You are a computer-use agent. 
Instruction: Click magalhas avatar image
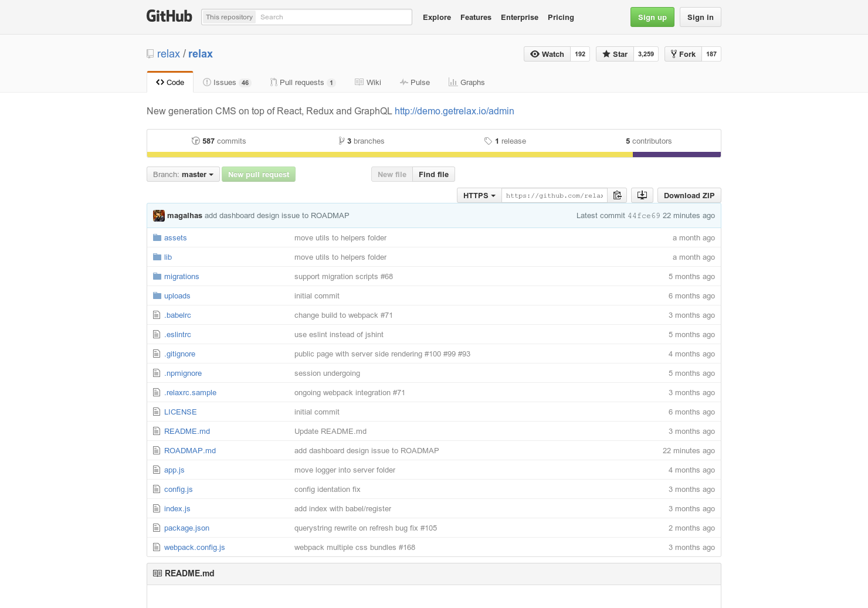(159, 216)
